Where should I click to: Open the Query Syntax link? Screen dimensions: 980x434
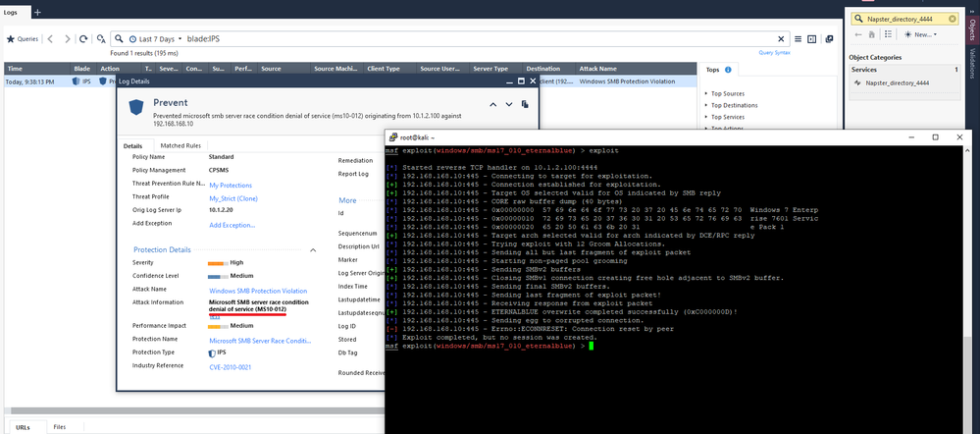774,52
